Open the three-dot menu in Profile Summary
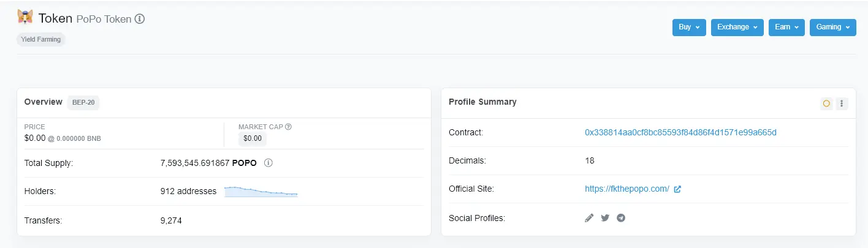 (842, 103)
